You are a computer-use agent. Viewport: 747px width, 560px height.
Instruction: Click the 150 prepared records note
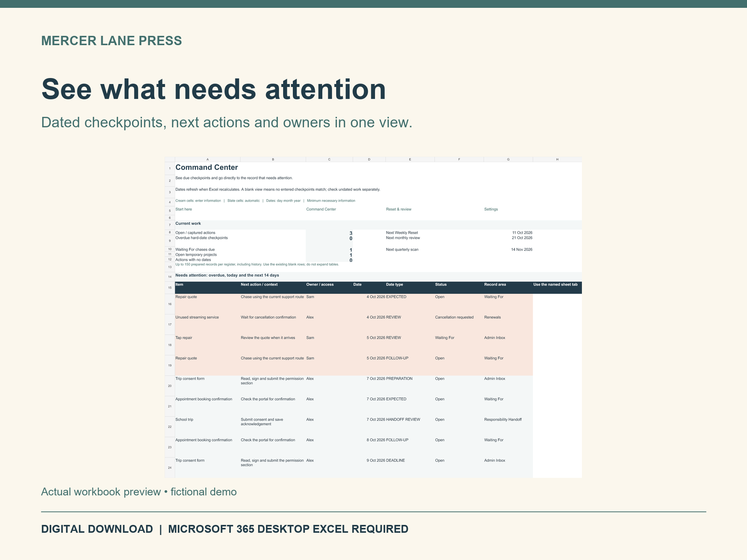[257, 264]
